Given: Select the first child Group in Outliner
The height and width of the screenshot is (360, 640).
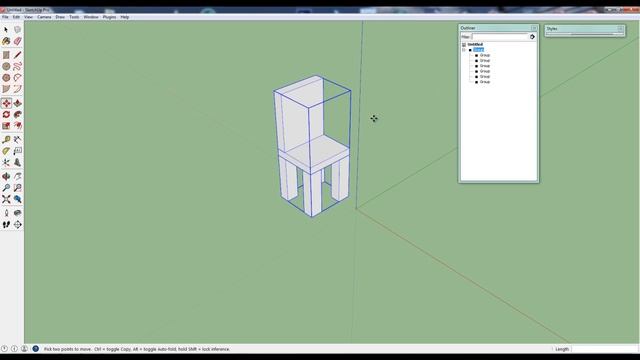Looking at the screenshot, I should click(x=484, y=55).
